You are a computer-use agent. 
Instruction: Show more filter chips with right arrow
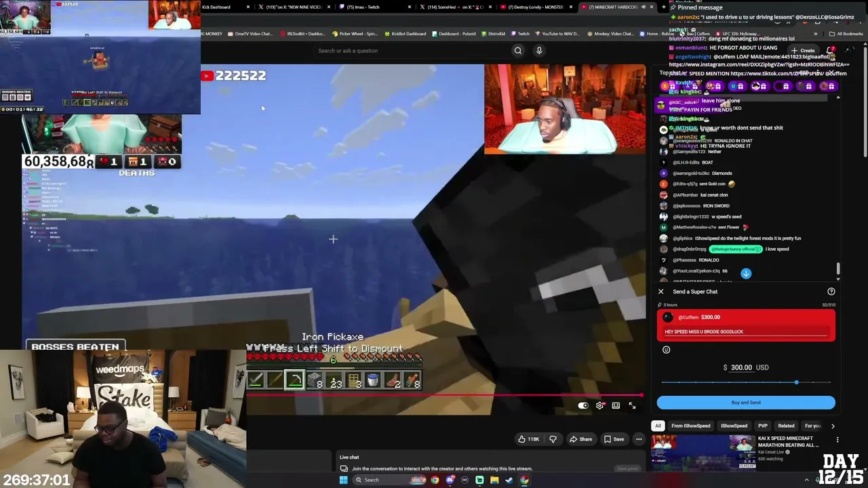tap(833, 426)
